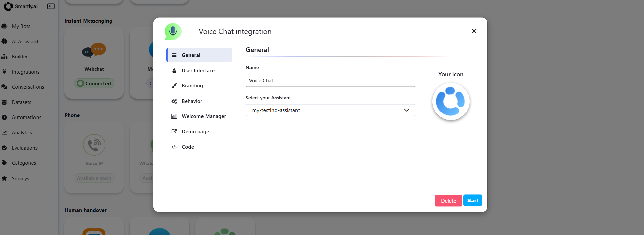Click the Webchat speech bubbles icon
The image size is (644, 235).
point(94,50)
